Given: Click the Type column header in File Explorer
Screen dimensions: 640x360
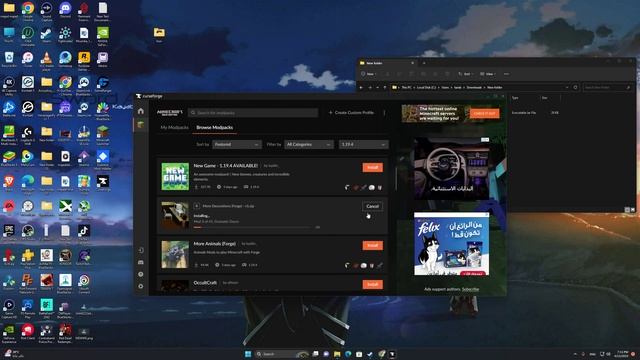Looking at the screenshot, I should [x=515, y=98].
